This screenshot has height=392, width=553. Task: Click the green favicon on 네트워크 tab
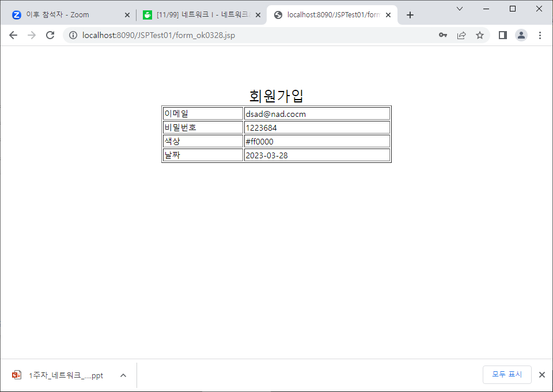point(147,15)
